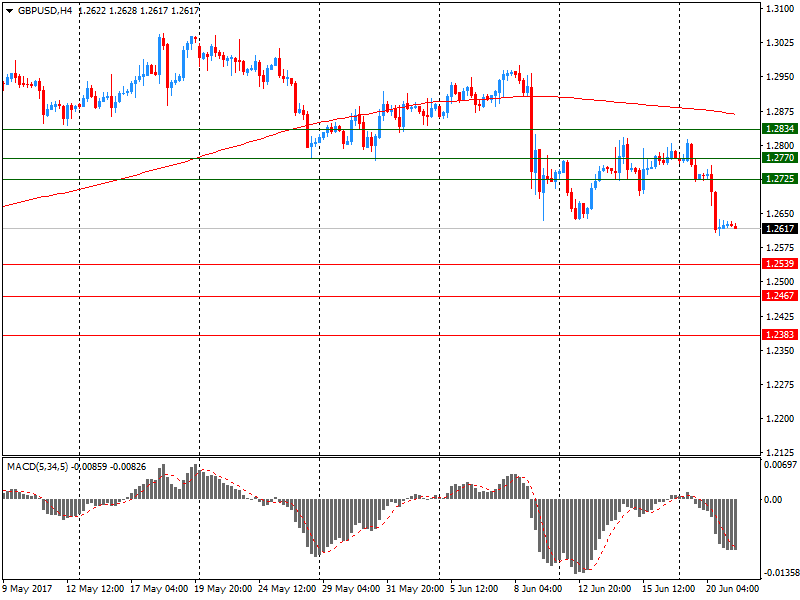The width and height of the screenshot is (800, 600).
Task: Click the 1.2350 price scale value
Action: [780, 351]
